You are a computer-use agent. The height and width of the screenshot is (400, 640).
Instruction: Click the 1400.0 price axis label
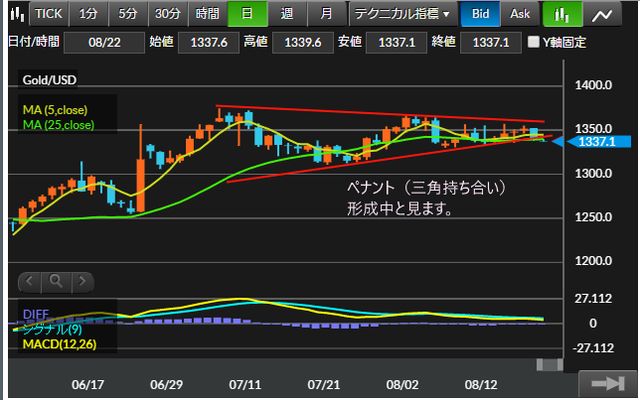[593, 85]
